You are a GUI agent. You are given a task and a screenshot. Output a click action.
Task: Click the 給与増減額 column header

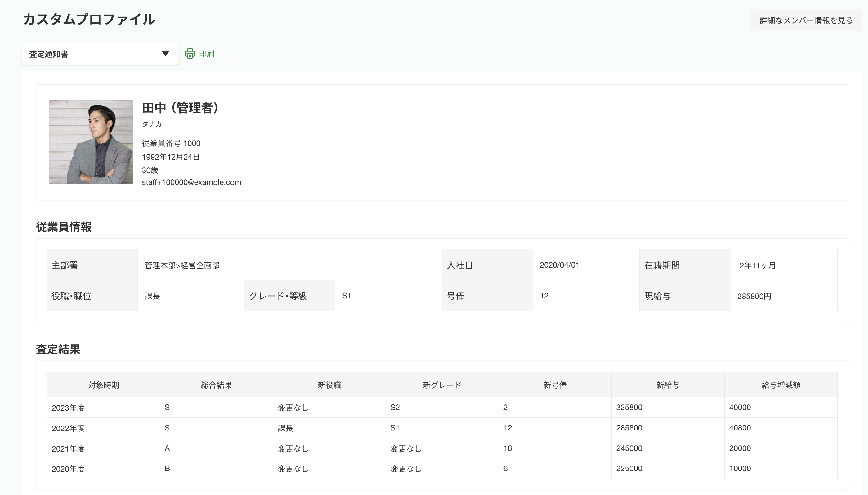pos(781,385)
